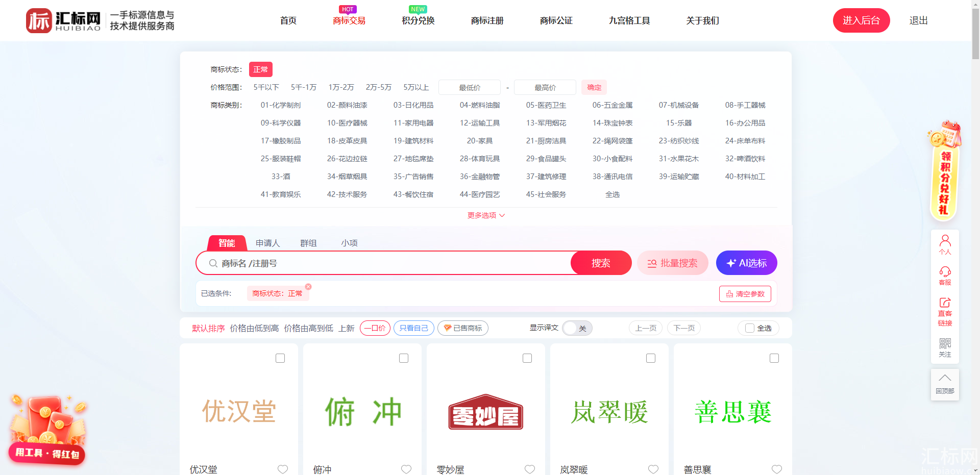Click the 直客链接 share icon

[945, 312]
